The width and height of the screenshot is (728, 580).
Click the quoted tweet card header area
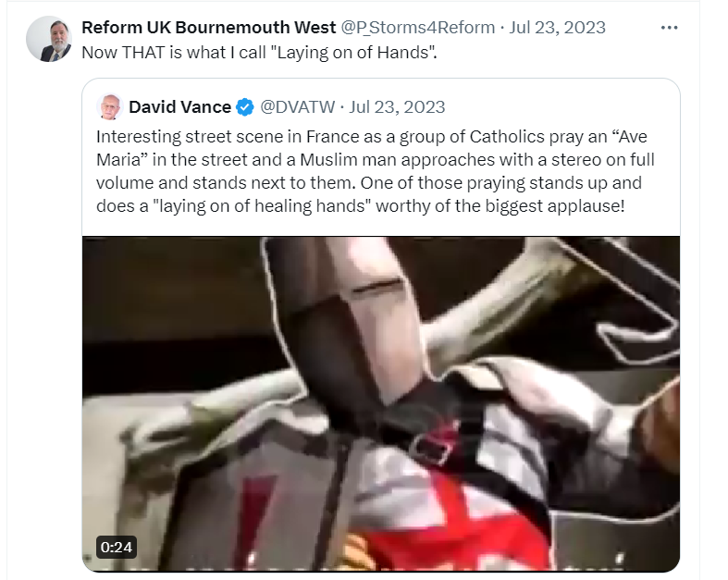click(x=271, y=107)
